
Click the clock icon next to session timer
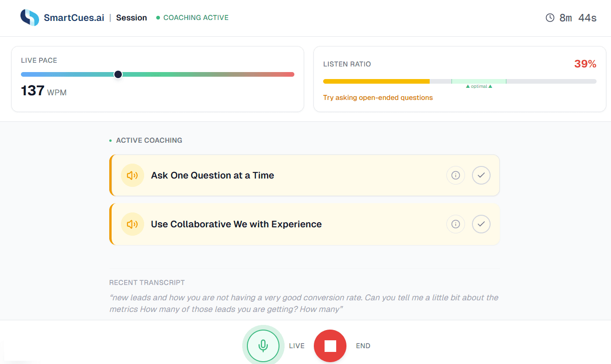(x=550, y=17)
